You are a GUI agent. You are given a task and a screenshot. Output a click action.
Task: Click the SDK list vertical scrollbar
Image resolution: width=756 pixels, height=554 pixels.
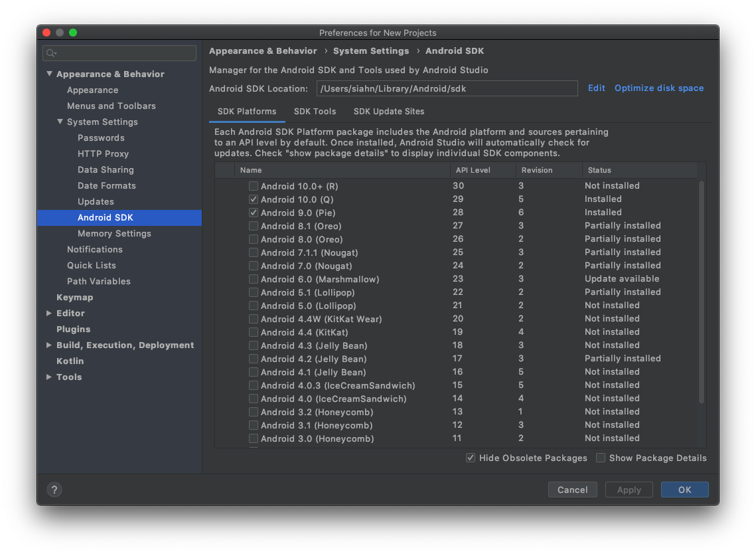tap(702, 292)
